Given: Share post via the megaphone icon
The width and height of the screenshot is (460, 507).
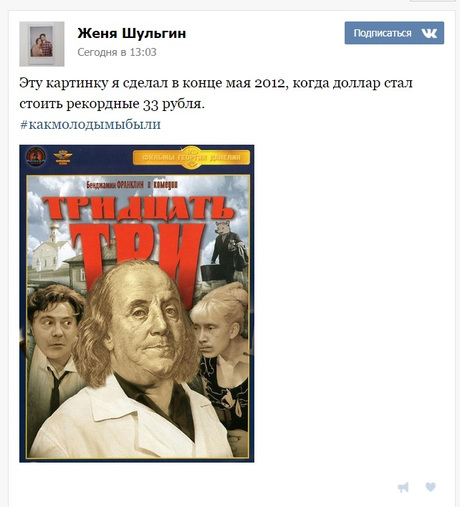Looking at the screenshot, I should (x=403, y=487).
